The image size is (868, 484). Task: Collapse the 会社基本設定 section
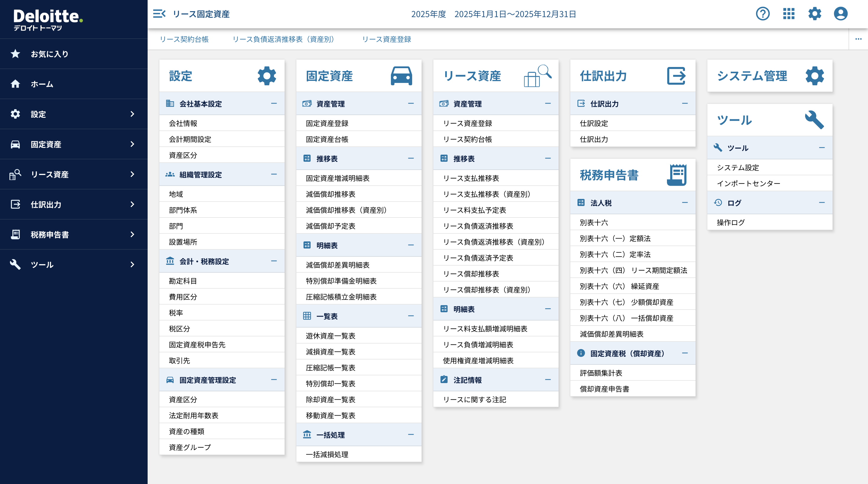[x=274, y=104]
